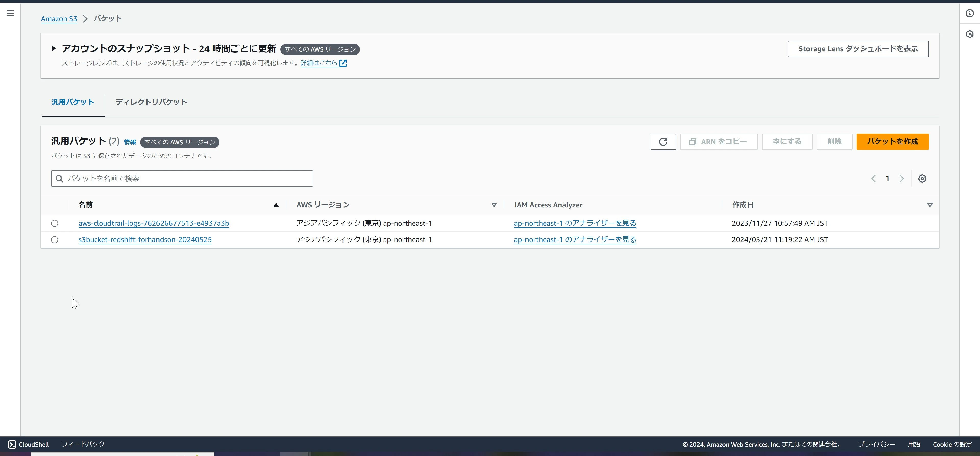980x456 pixels.
Task: View analyzer link for s3bucket-redshift row
Action: (575, 240)
